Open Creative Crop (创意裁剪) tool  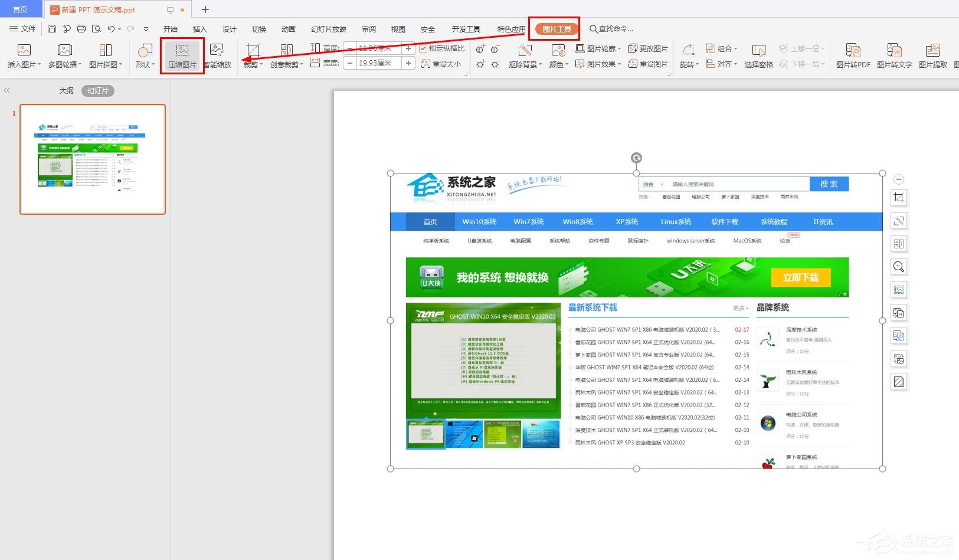click(x=287, y=56)
